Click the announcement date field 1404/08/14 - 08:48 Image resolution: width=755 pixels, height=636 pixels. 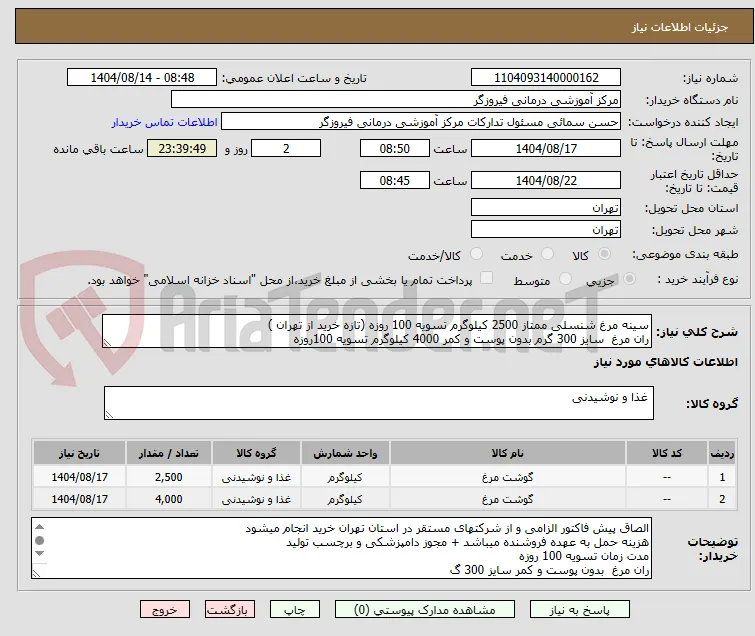[x=142, y=78]
